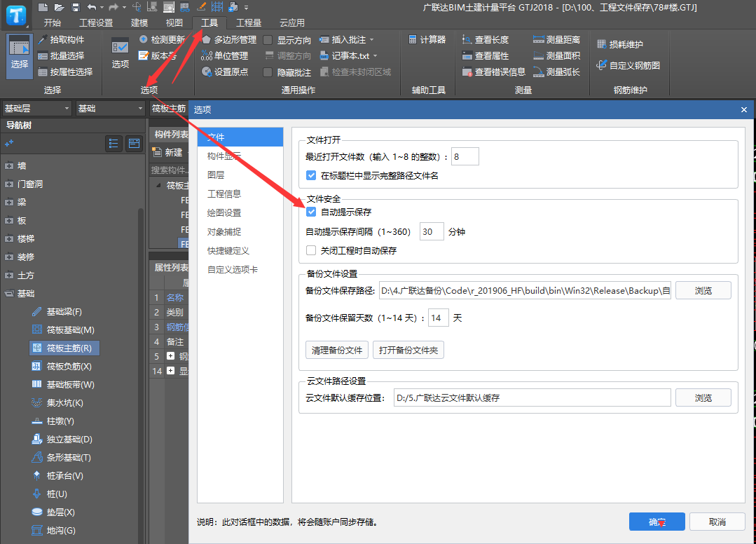Switch to 建模 ribbon tab
This screenshot has height=544, width=756.
tap(139, 22)
